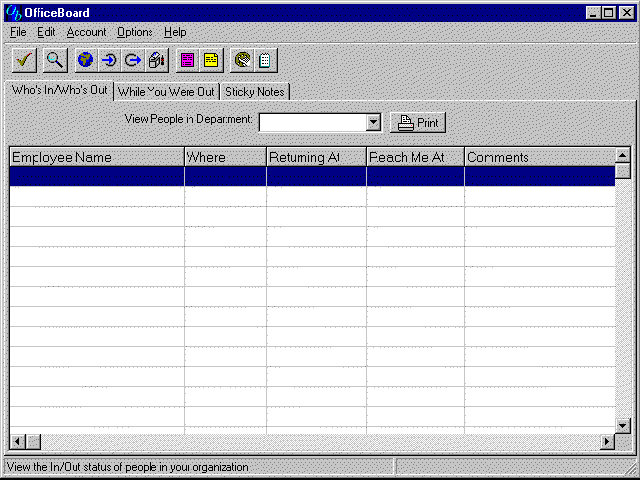The height and width of the screenshot is (480, 640).
Task: Click the telephone toolbar icon
Action: 242,60
